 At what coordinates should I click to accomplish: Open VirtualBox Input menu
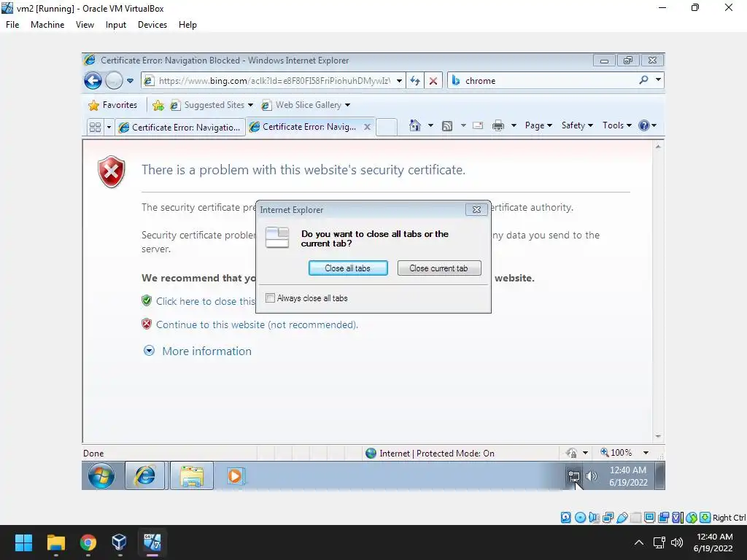(116, 25)
